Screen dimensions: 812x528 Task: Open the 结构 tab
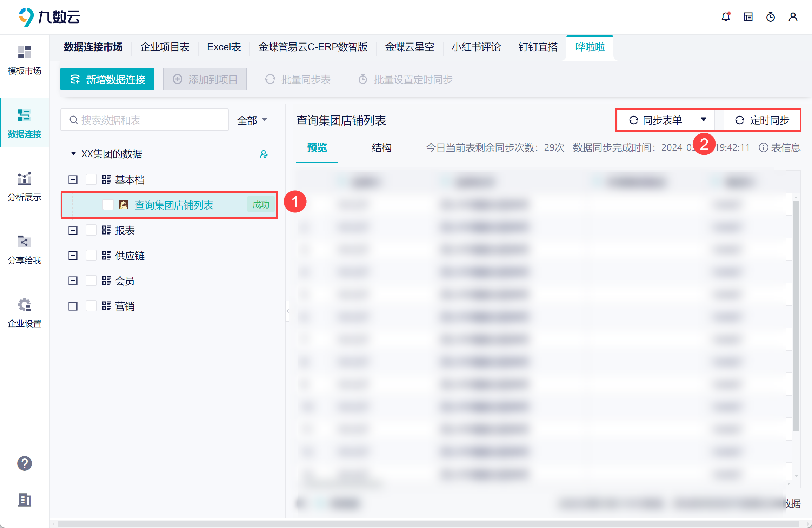[x=381, y=148]
